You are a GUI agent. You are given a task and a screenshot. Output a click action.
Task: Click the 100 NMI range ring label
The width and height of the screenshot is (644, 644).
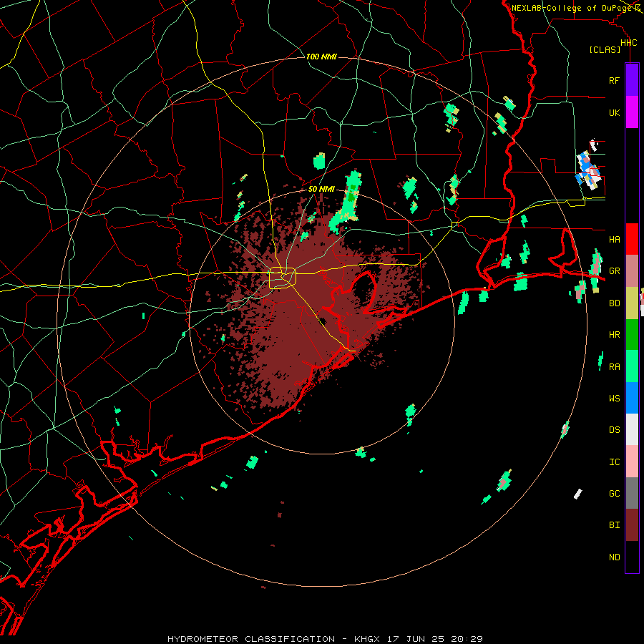point(321,57)
